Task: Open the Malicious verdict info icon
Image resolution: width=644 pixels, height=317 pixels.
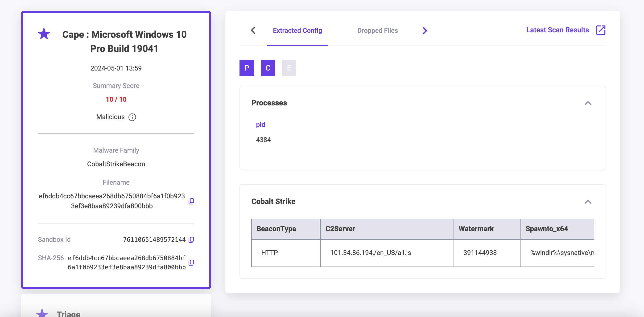Action: point(132,117)
